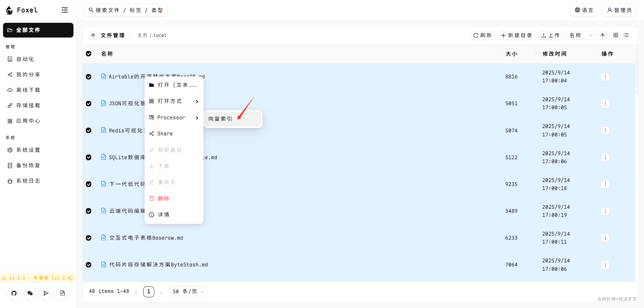
Task: Collapse the sidebar with menu fold icon
Action: pos(65,10)
